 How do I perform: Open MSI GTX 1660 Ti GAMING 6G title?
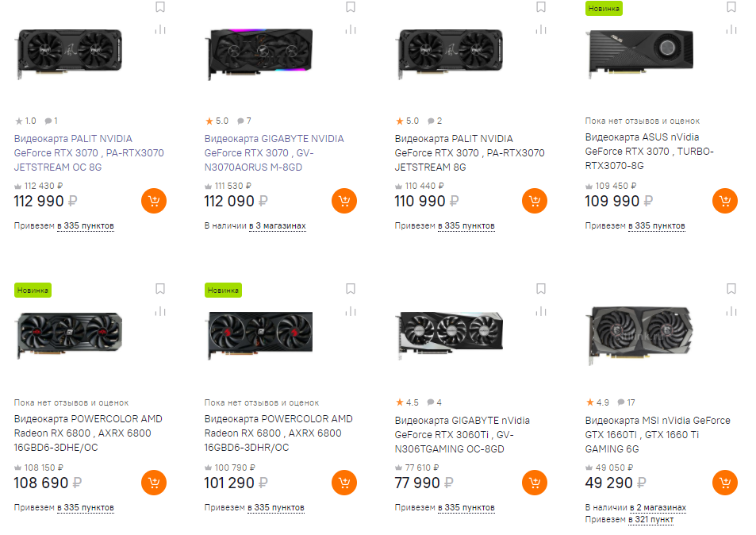(647, 434)
